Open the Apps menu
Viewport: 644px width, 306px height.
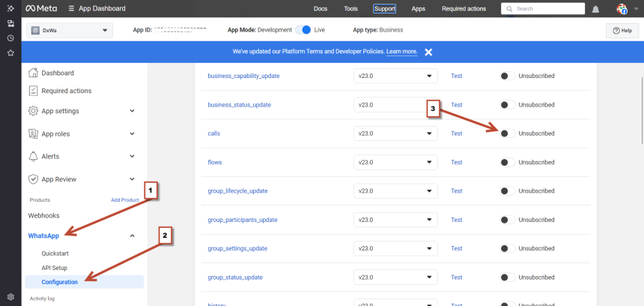point(418,9)
